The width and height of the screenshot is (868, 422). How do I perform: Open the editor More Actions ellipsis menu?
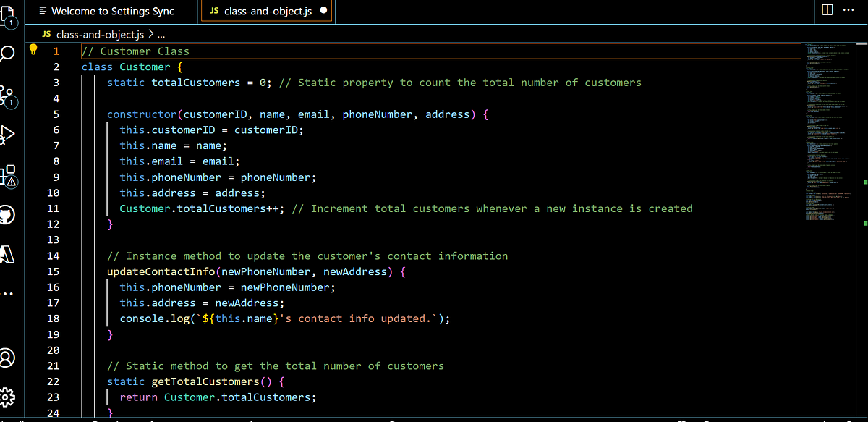(x=849, y=9)
